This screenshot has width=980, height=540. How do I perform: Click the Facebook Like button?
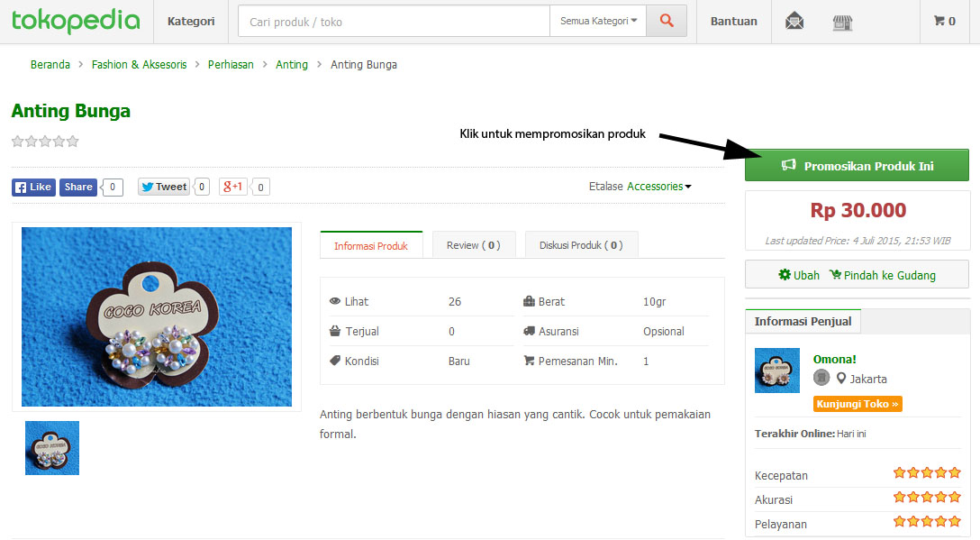pos(33,188)
